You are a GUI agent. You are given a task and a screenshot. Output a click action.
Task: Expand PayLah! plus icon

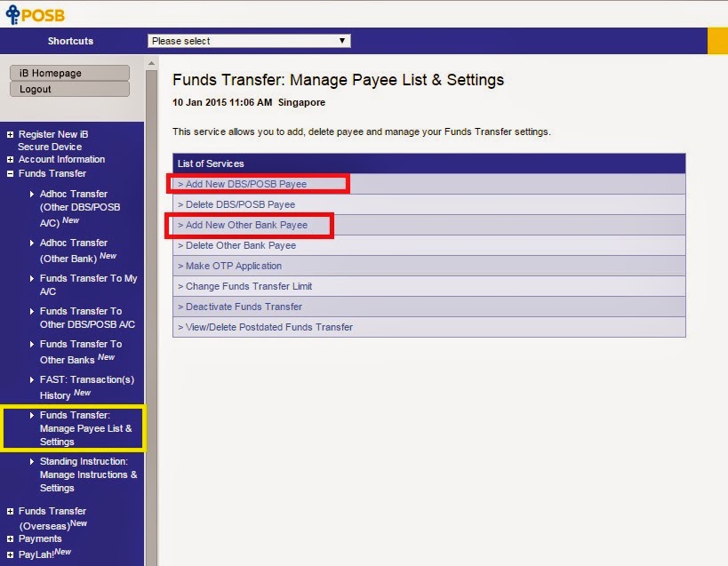[10, 554]
